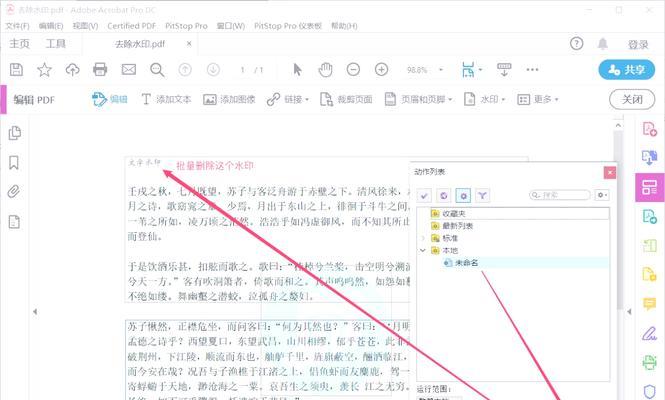This screenshot has height=400, width=665.
Task: Open the 98.8% zoom level dropdown
Action: 421,70
